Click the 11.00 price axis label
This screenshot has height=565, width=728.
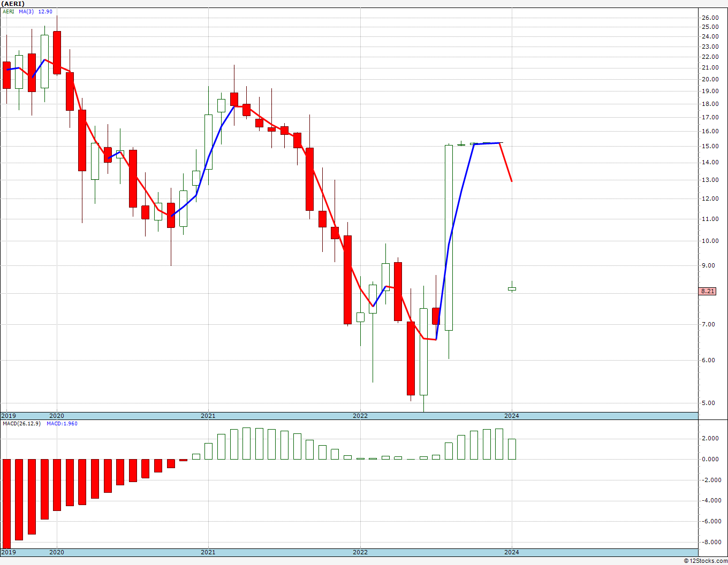(710, 219)
